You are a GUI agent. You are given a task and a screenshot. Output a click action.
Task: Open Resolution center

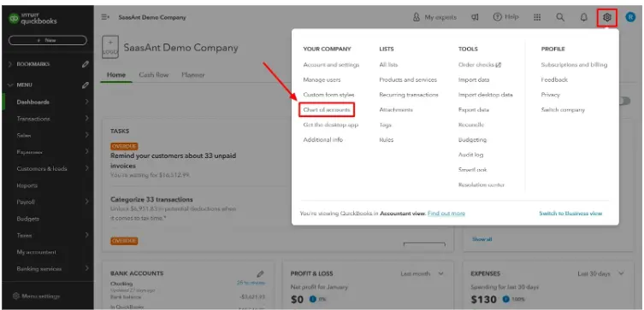[x=482, y=185]
